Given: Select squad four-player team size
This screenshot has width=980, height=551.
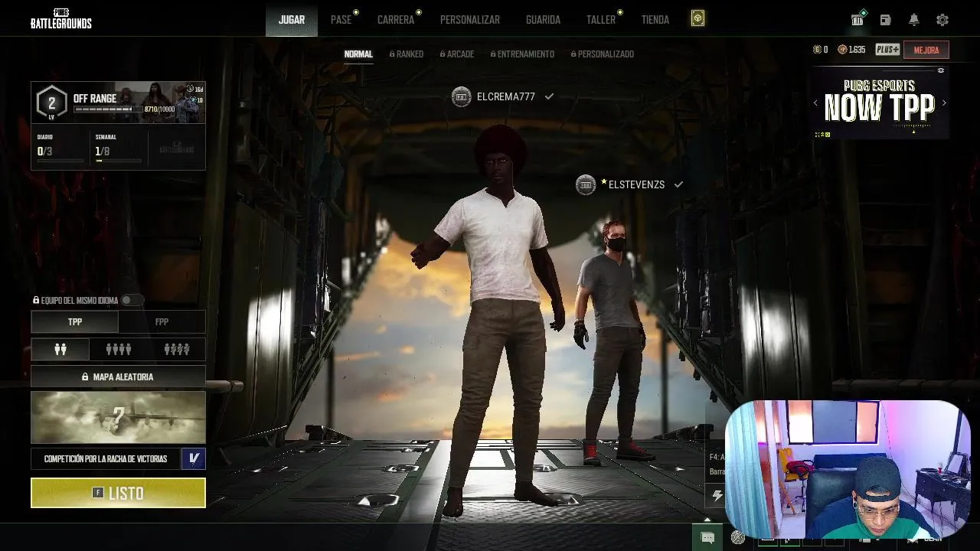Looking at the screenshot, I should pyautogui.click(x=118, y=349).
